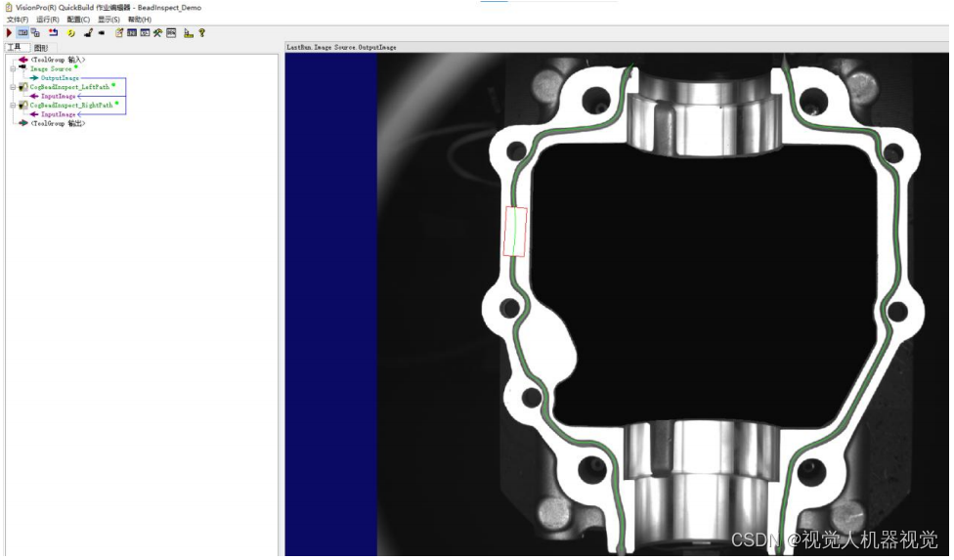Click the CogBeadInspect_LeftPath tool icon

click(23, 87)
